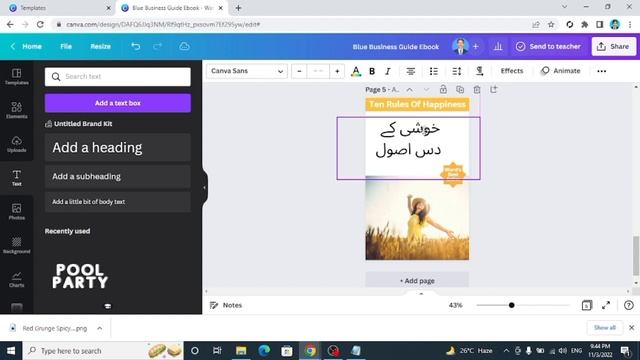Image resolution: width=640 pixels, height=360 pixels.
Task: Open the font family dropdown Canva Sans
Action: tap(247, 71)
